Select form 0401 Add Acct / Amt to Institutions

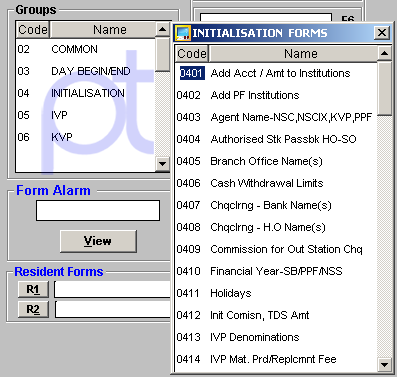tap(276, 73)
